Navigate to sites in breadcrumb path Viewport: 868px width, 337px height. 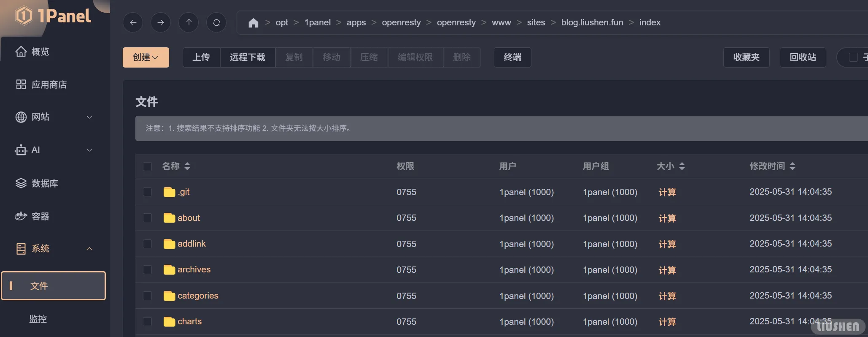(x=536, y=23)
